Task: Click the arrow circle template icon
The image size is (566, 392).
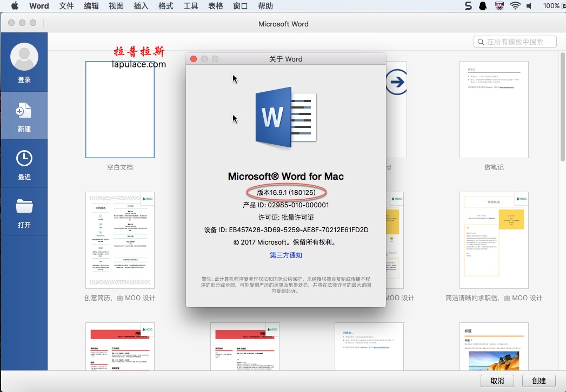Action: tap(396, 82)
